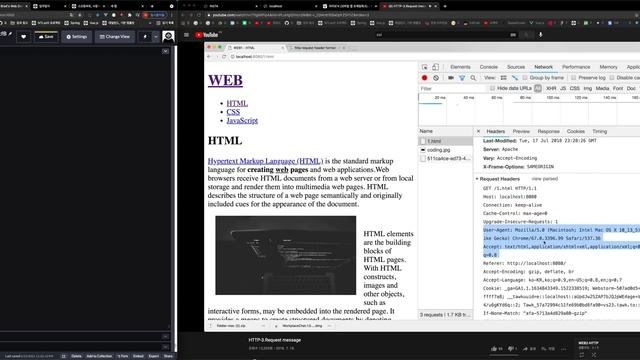640x360 pixels.
Task: Check Hide data URLs checkbox
Action: coord(492,88)
